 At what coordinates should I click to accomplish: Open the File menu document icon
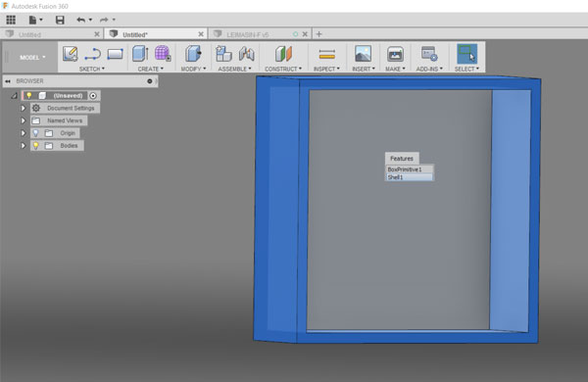click(x=32, y=20)
